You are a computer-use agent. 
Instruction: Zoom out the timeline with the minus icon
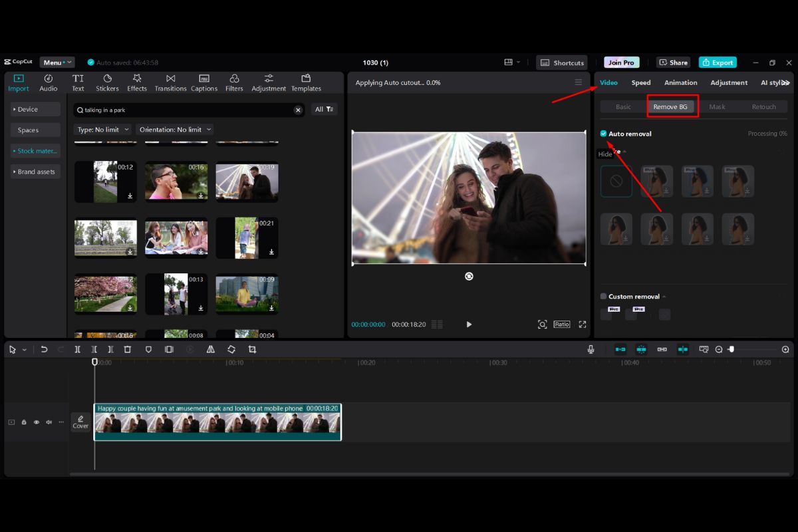click(719, 349)
